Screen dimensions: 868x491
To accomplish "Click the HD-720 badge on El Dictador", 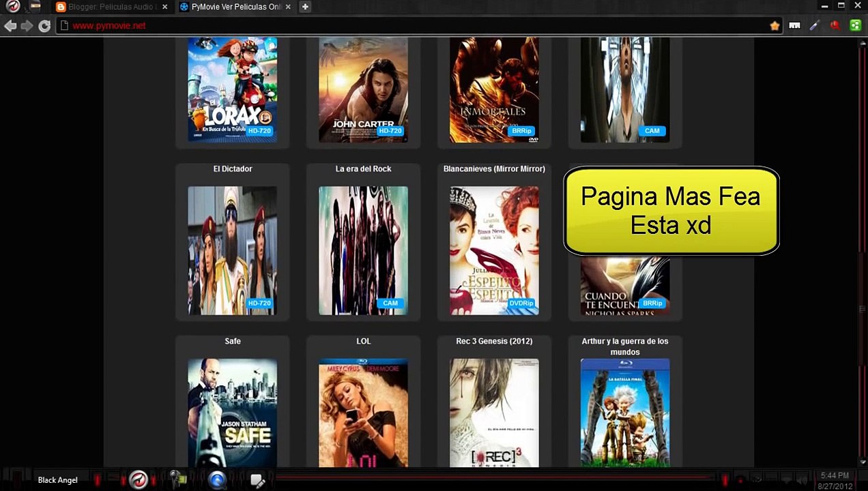I will (259, 303).
